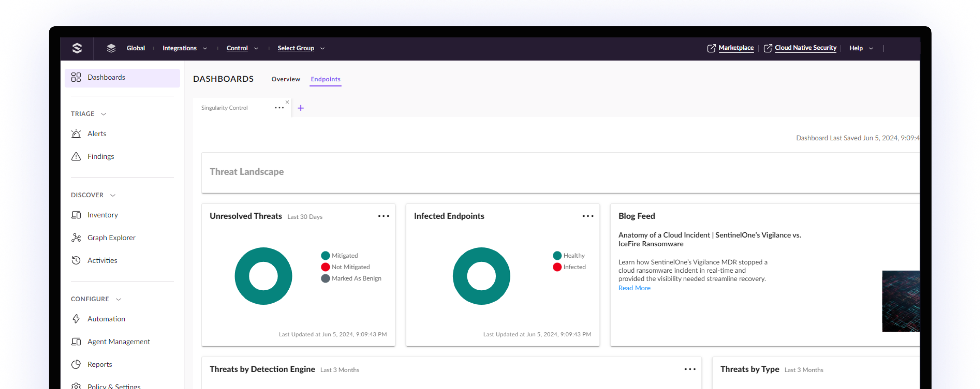This screenshot has height=389, width=980.
Task: Click the Alerts siren icon
Action: [x=76, y=134]
